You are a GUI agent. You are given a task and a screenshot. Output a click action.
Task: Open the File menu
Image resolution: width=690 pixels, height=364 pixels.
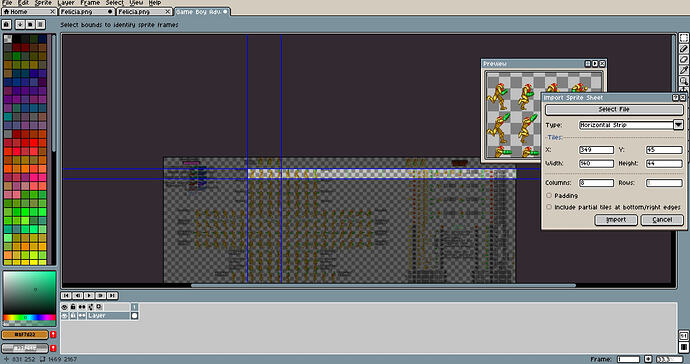(x=7, y=3)
